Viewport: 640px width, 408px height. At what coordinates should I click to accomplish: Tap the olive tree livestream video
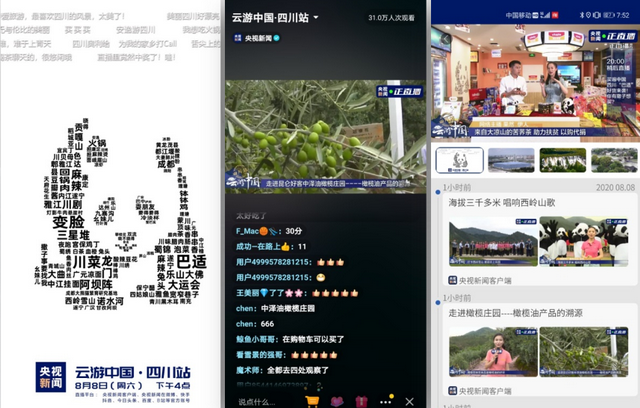click(325, 135)
